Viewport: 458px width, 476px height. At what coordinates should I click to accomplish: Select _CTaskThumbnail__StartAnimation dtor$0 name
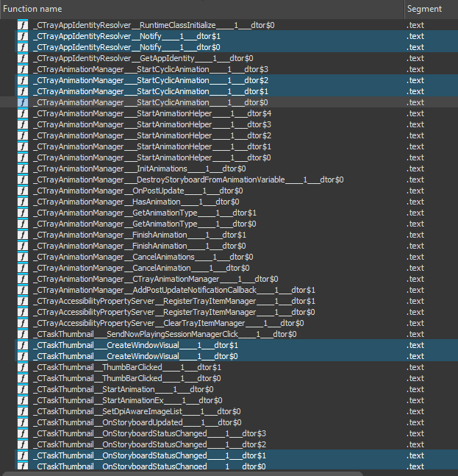point(124,389)
